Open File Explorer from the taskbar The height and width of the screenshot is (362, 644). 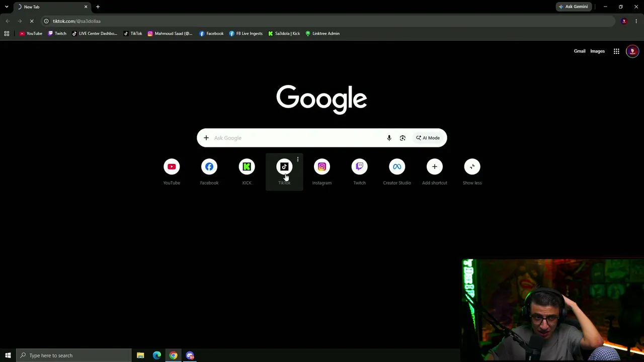(140, 355)
